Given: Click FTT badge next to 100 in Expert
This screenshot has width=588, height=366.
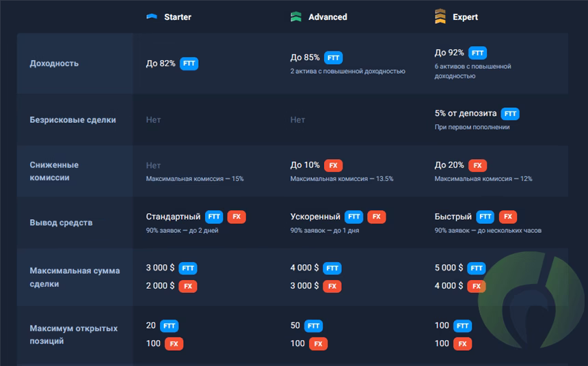Looking at the screenshot, I should [x=462, y=326].
